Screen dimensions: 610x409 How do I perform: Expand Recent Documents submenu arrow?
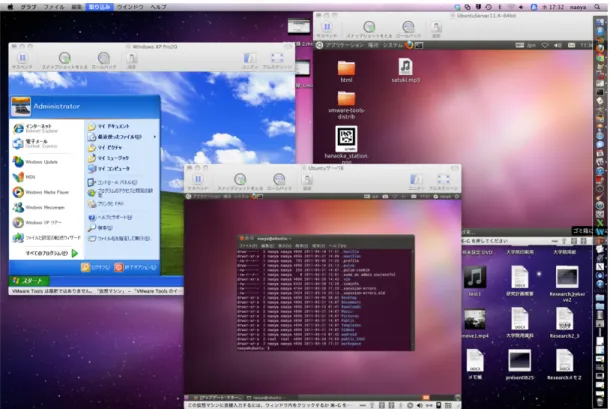154,137
